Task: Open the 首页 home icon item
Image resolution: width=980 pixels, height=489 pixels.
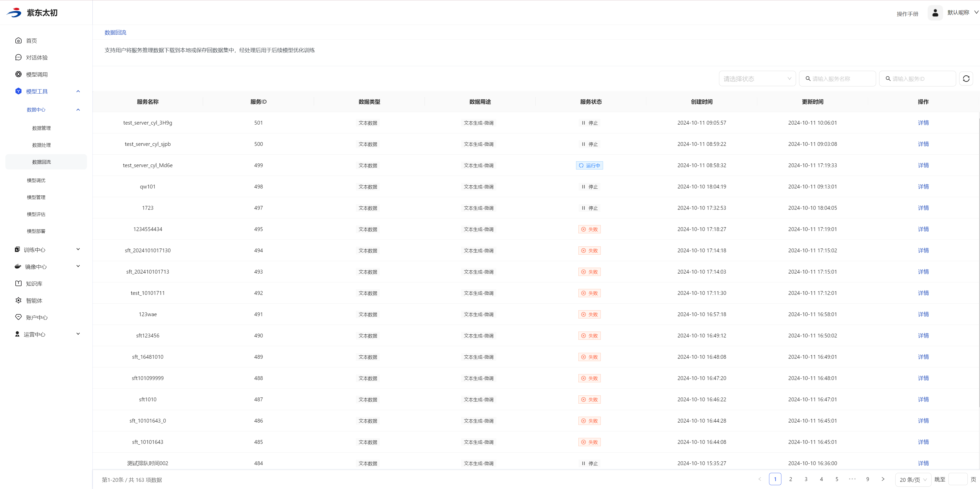Action: click(18, 40)
